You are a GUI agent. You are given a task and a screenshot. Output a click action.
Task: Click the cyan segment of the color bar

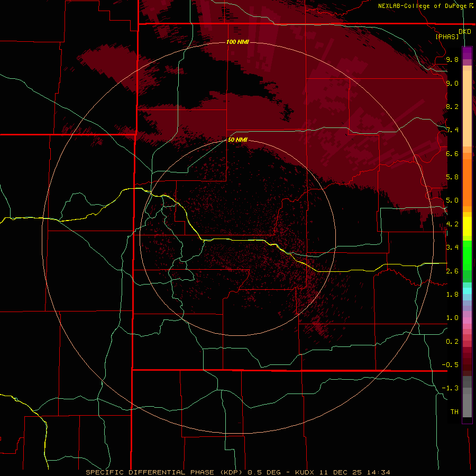click(467, 291)
